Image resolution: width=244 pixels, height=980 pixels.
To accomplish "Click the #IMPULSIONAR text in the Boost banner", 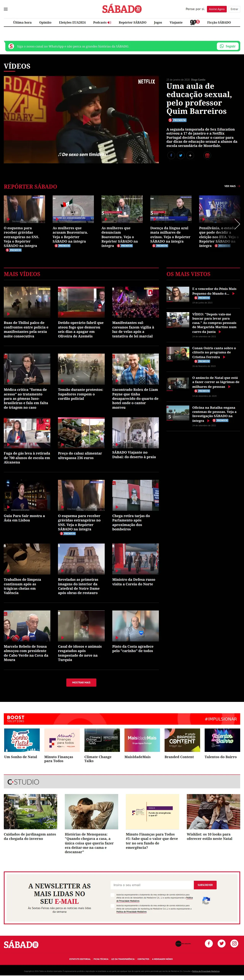I will (221, 719).
